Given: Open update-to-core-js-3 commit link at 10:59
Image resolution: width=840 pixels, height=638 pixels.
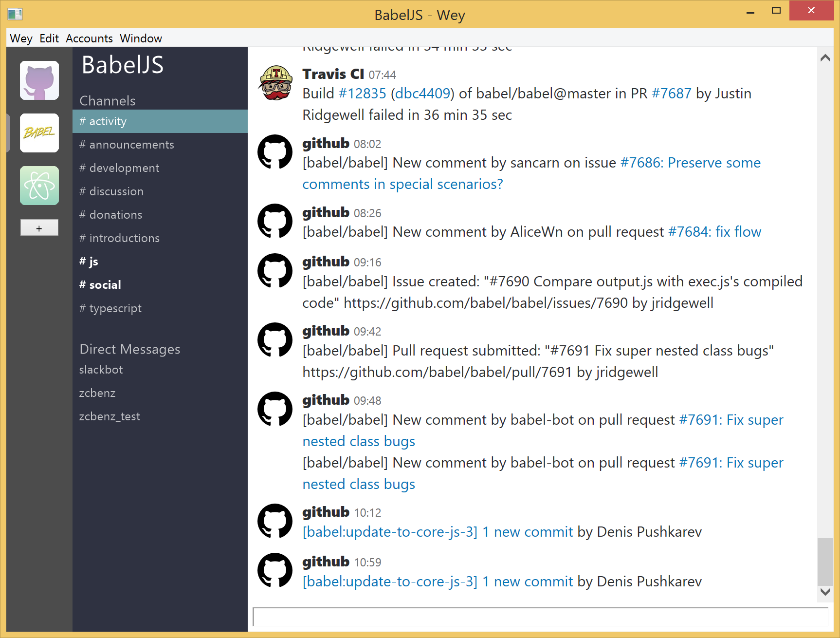Looking at the screenshot, I should click(x=438, y=582).
